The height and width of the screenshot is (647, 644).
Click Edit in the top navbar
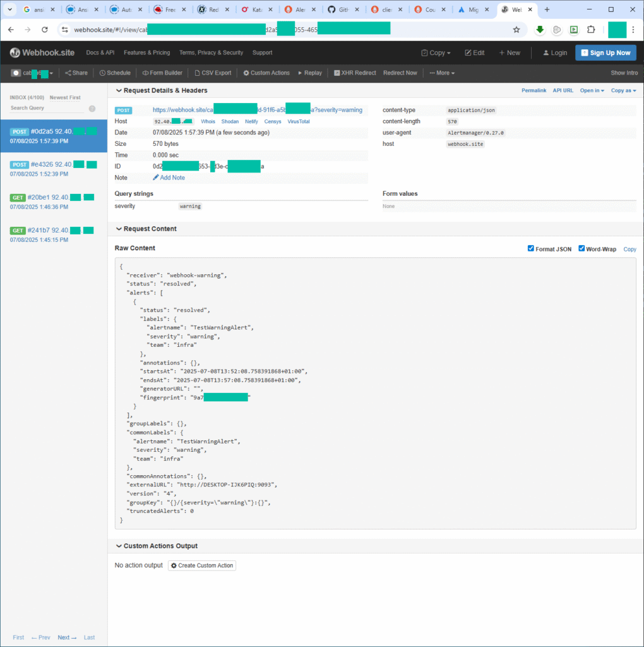(x=475, y=53)
